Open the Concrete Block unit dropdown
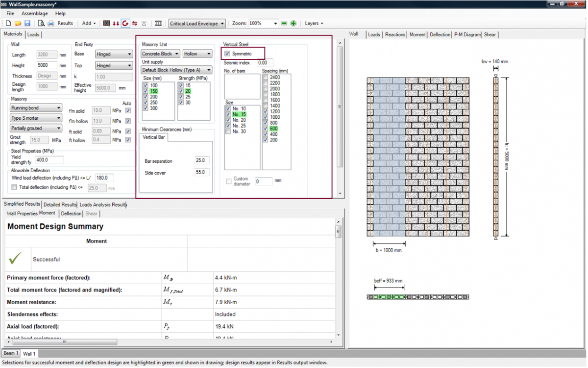This screenshot has width=588, height=368. point(161,53)
